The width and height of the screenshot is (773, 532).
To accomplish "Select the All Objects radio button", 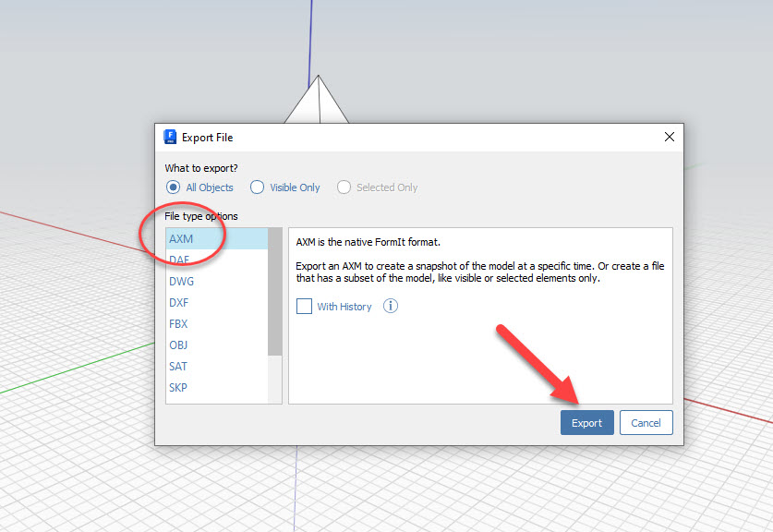I will tap(173, 187).
